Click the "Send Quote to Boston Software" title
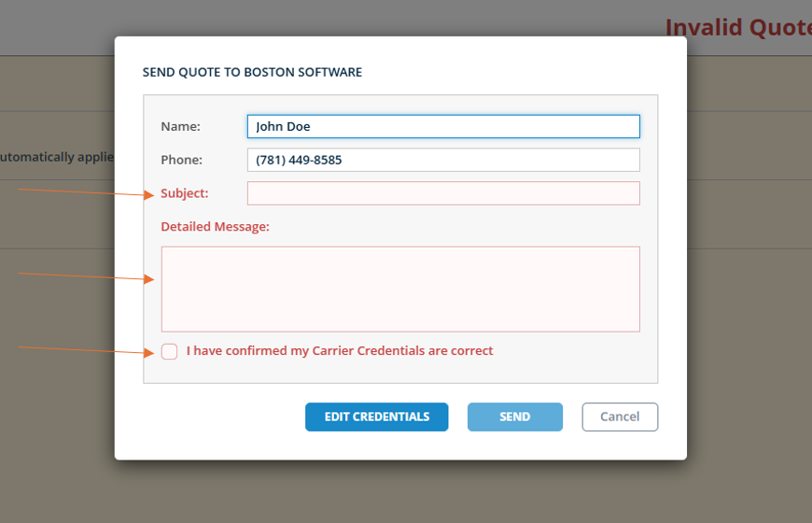812x523 pixels. [x=252, y=72]
